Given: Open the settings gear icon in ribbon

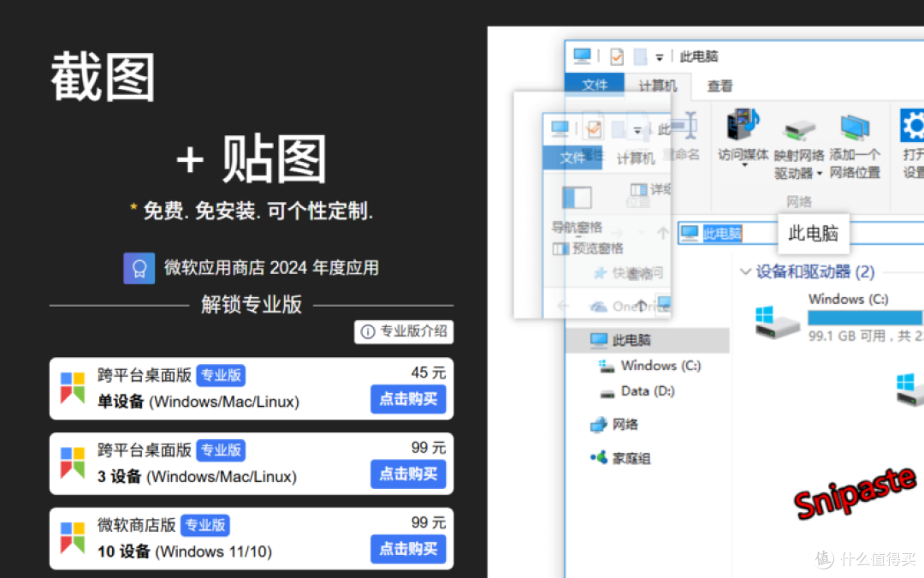Looking at the screenshot, I should click(912, 125).
